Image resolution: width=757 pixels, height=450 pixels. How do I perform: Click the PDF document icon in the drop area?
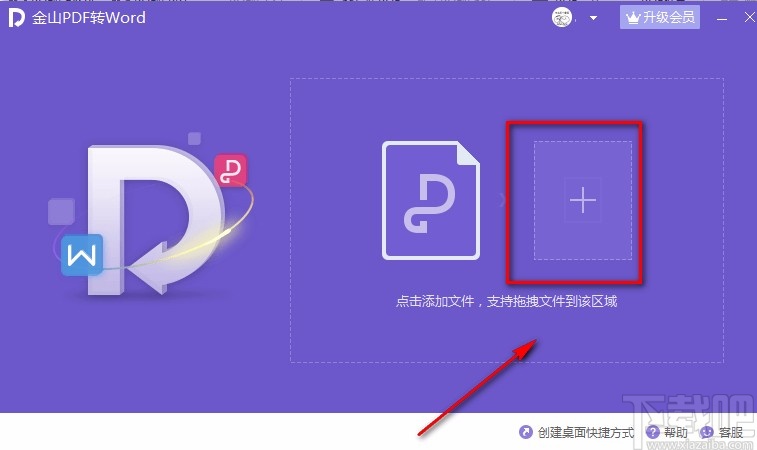coord(431,200)
